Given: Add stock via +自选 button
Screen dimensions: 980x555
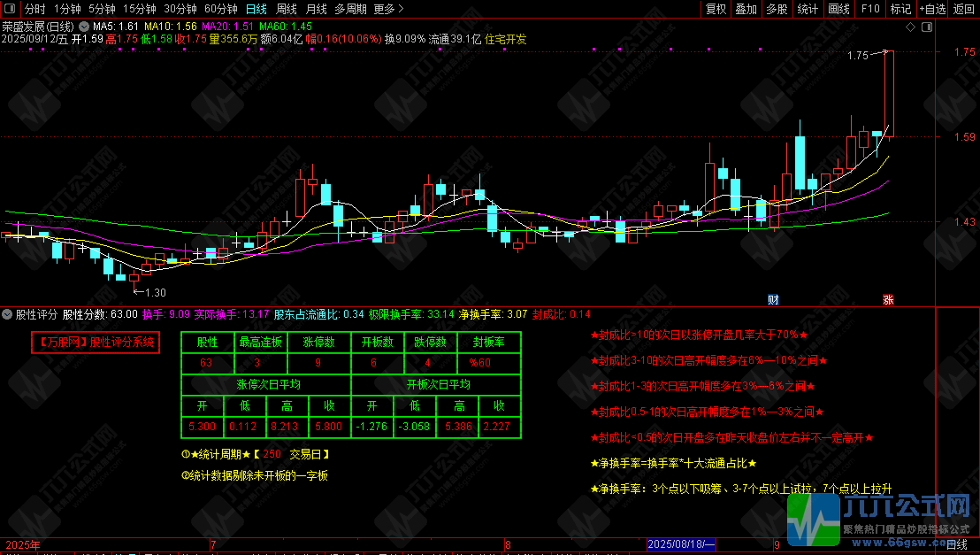Looking at the screenshot, I should 932,9.
